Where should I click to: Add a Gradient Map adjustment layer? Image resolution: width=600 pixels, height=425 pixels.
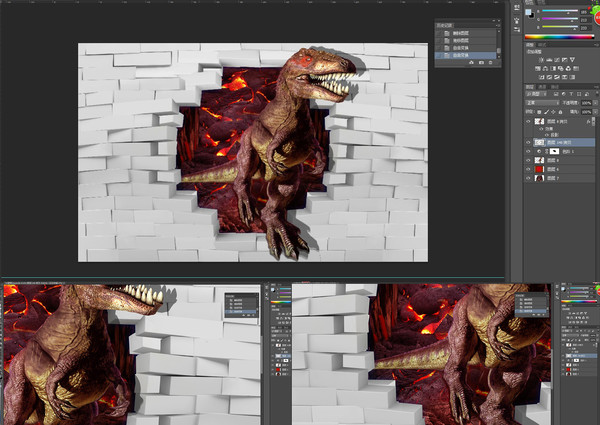[x=572, y=77]
